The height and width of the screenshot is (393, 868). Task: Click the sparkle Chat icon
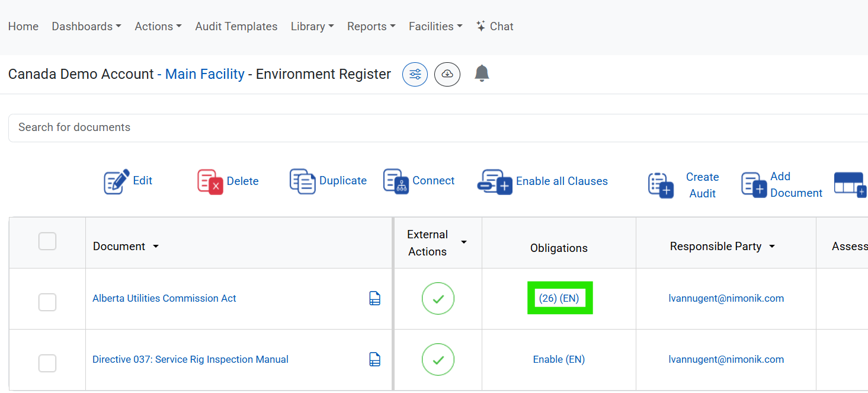click(481, 26)
